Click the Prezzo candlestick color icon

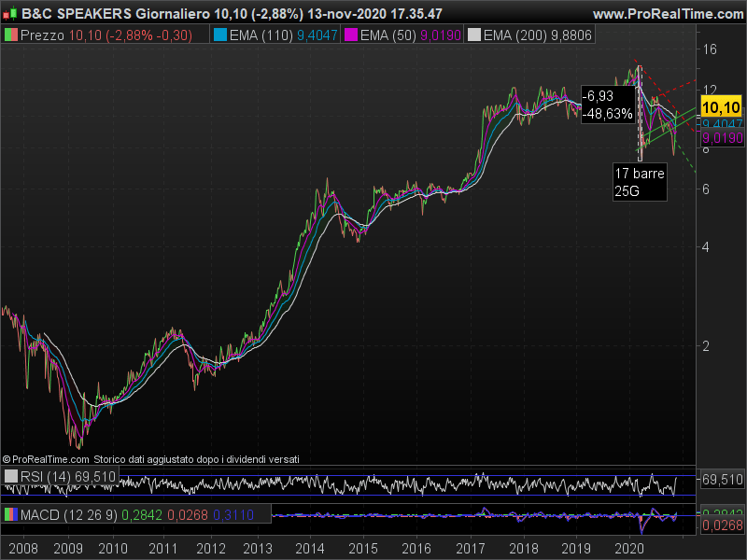pos(10,35)
